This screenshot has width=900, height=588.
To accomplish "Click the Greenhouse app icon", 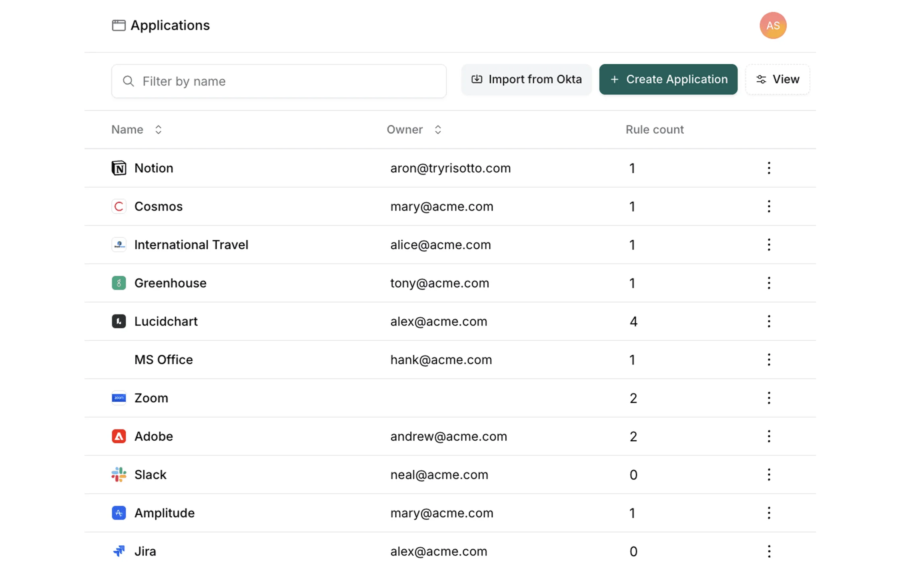I will (119, 283).
